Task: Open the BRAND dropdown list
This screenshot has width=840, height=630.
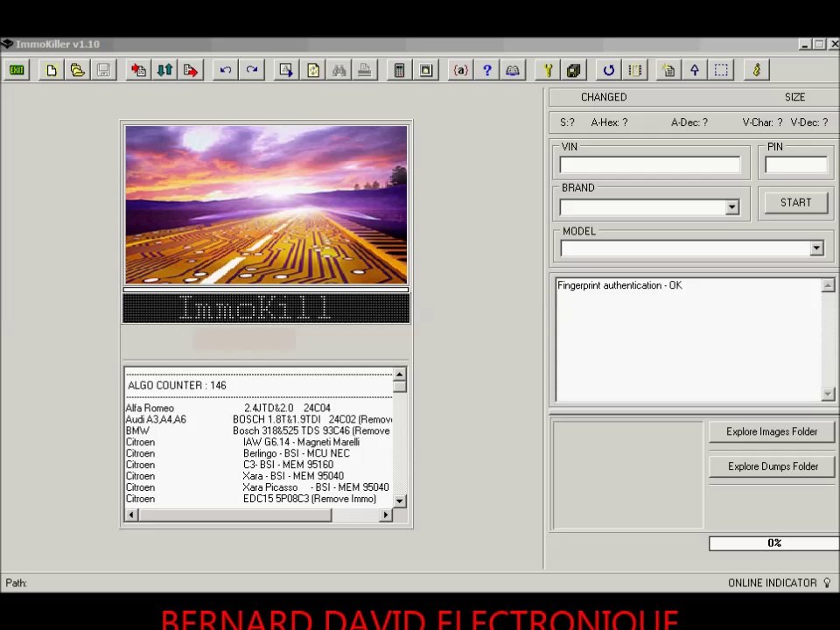Action: [x=731, y=207]
